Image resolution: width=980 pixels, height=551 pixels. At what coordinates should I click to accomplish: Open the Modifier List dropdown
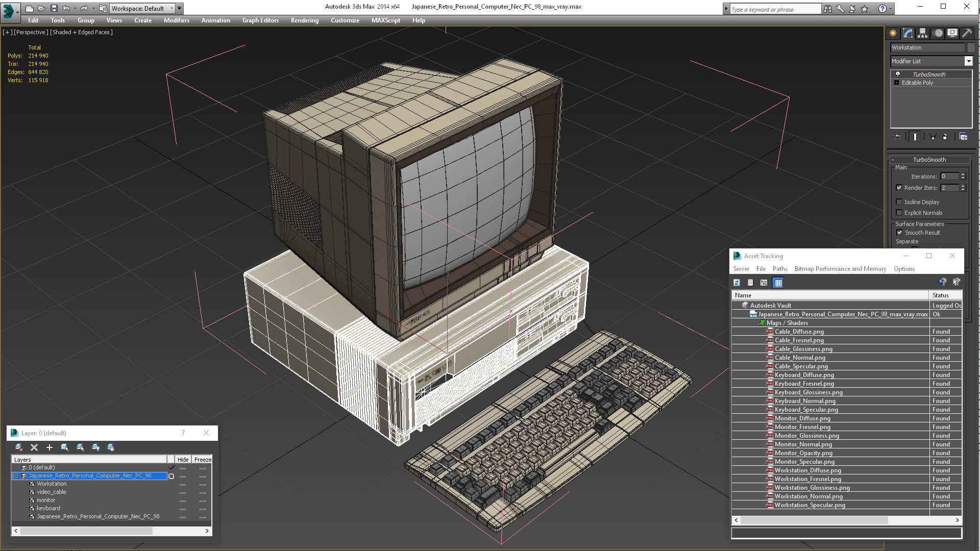pos(968,61)
